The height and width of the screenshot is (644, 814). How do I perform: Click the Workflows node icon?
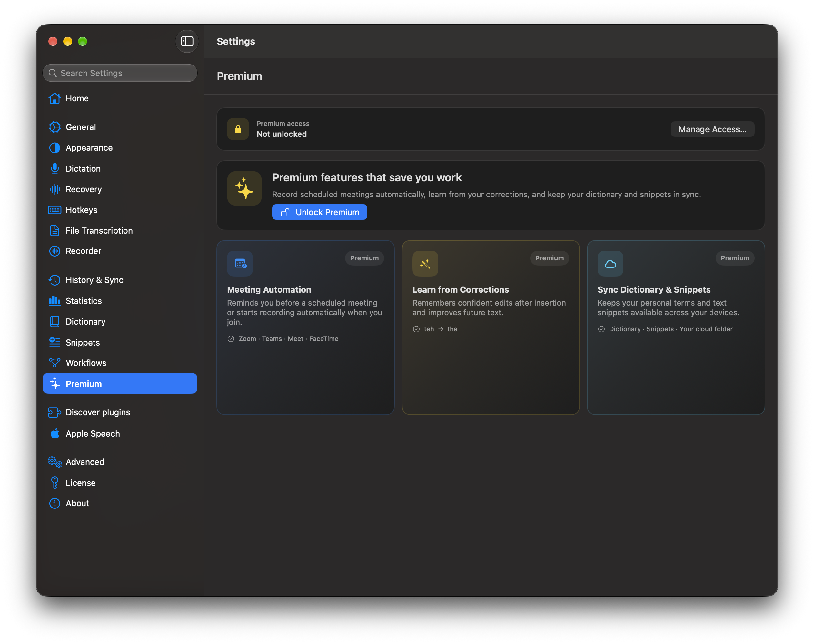pos(55,363)
